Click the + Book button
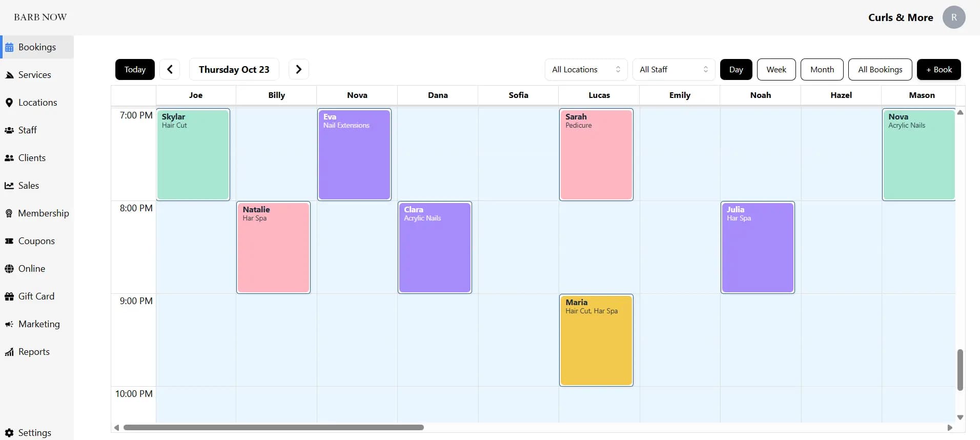This screenshot has height=440, width=980. pos(939,69)
